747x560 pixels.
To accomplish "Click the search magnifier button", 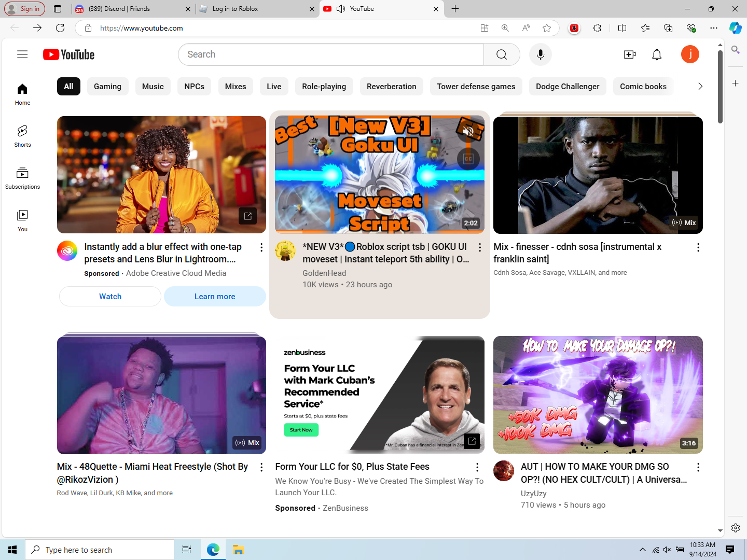I will tap(502, 54).
